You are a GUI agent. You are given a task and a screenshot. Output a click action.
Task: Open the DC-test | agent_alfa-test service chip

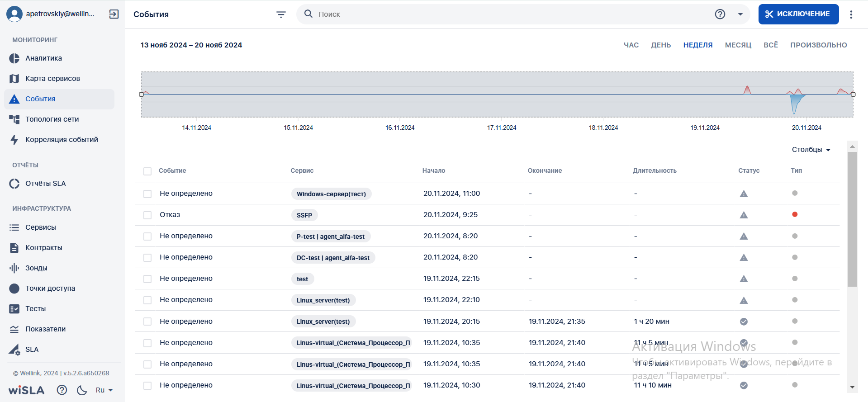point(333,258)
